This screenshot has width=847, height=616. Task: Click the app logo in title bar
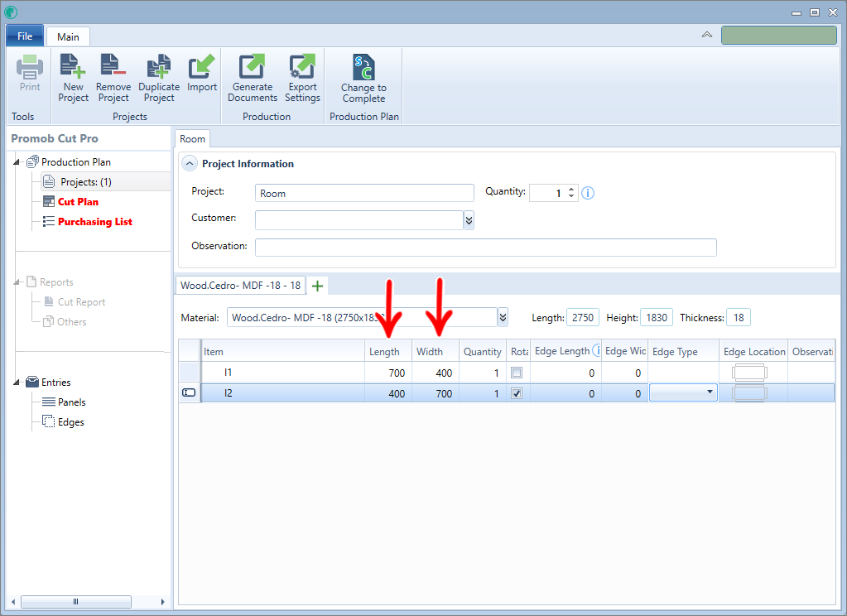click(x=10, y=12)
